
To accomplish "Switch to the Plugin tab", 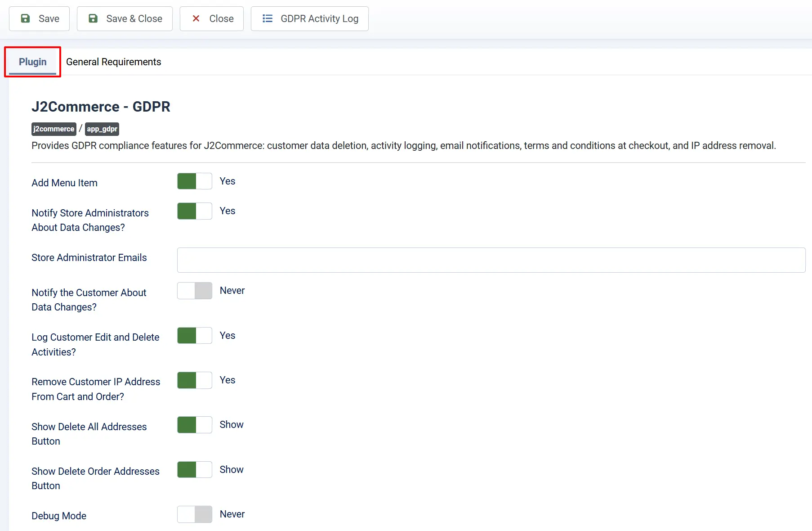I will [32, 62].
